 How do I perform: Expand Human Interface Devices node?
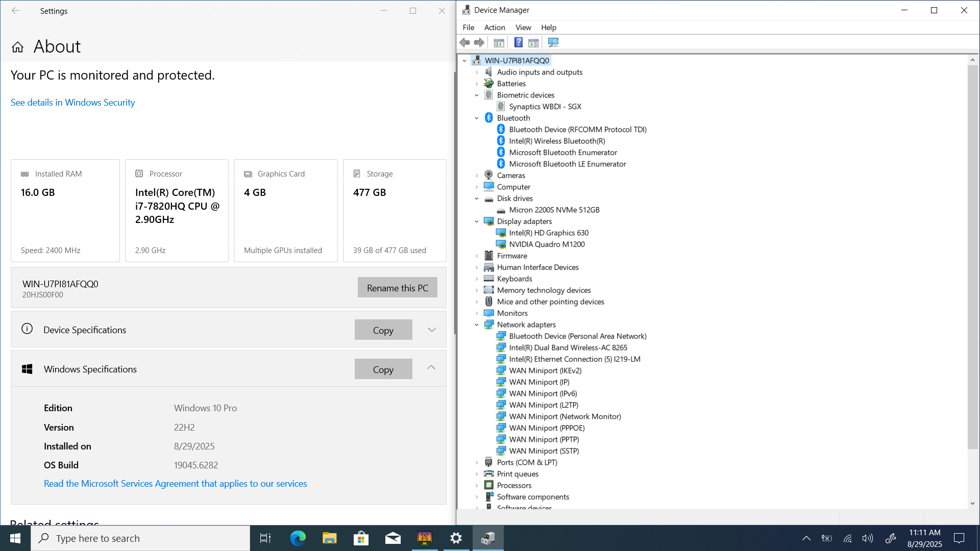(x=477, y=267)
